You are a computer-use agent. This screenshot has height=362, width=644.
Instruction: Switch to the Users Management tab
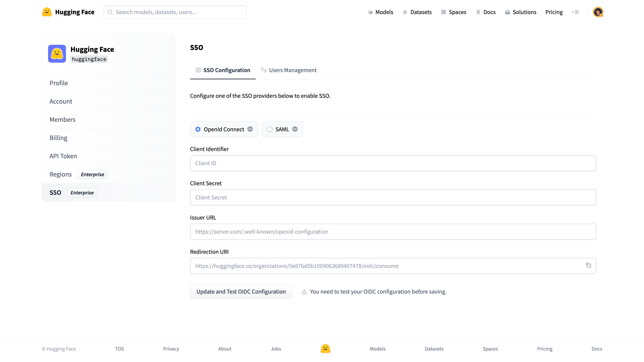(289, 70)
